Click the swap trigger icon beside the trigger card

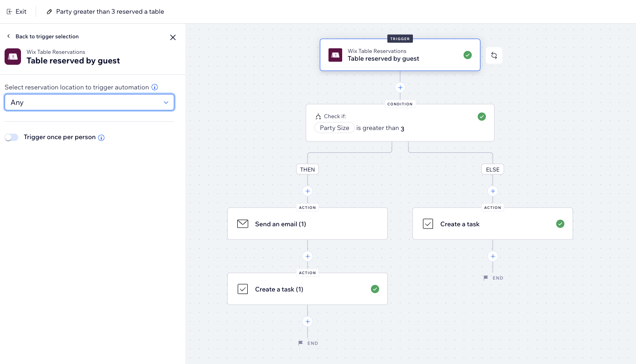(494, 55)
